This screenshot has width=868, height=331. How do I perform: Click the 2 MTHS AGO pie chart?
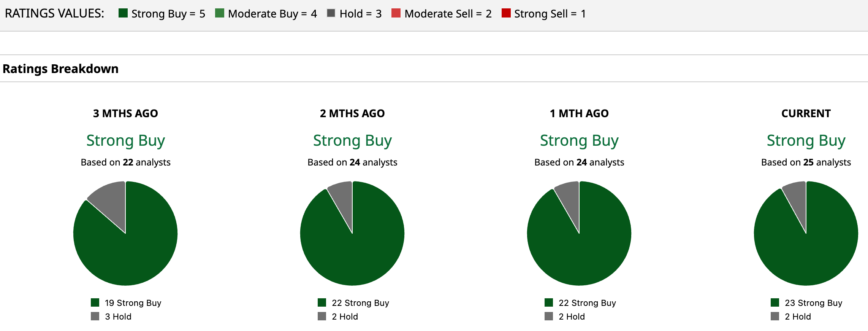(x=352, y=243)
